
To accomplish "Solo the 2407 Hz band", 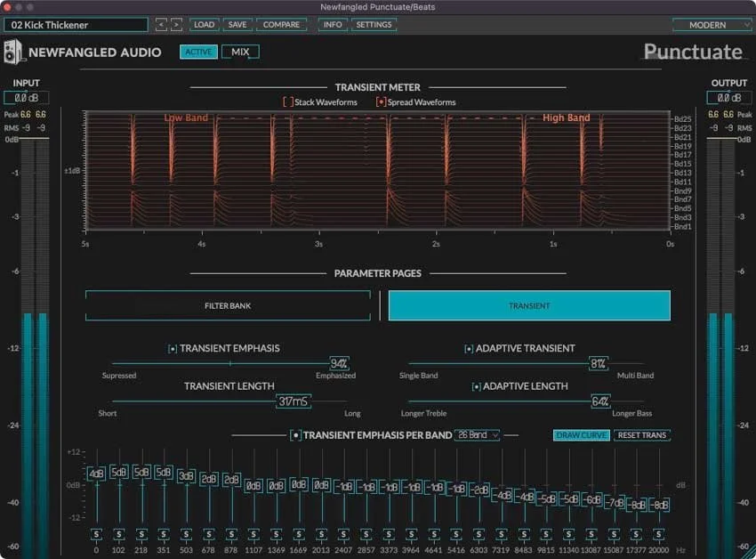I will pos(344,534).
